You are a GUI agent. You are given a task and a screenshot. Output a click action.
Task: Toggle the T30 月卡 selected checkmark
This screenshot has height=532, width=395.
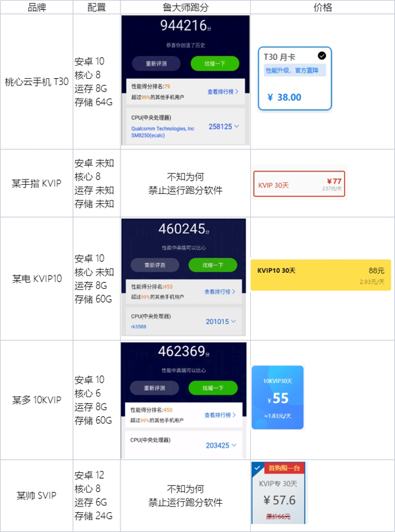tap(322, 56)
